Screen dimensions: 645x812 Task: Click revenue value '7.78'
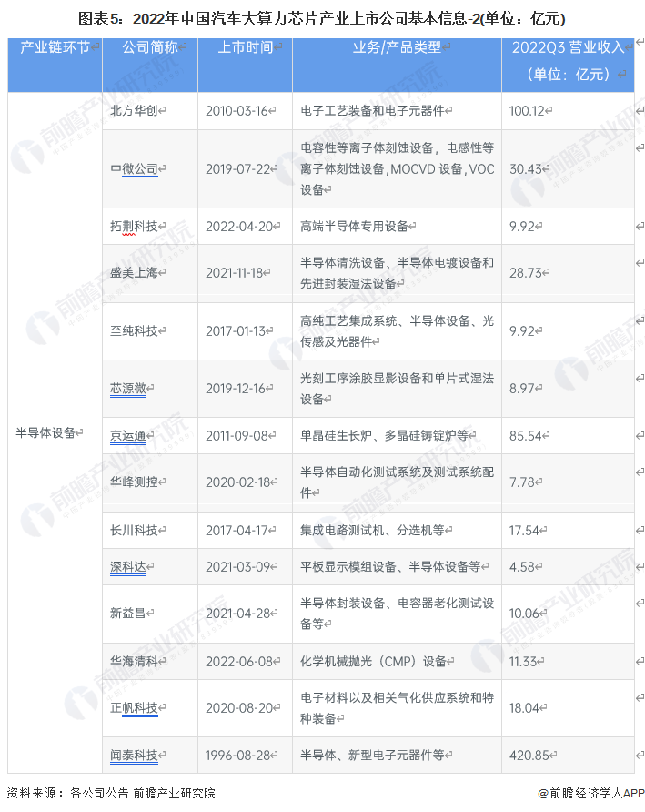(x=522, y=482)
